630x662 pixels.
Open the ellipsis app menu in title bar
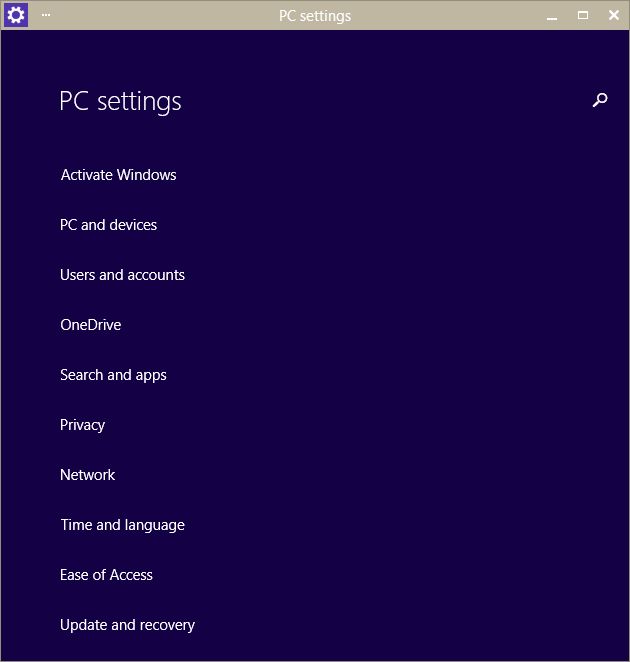coord(46,15)
